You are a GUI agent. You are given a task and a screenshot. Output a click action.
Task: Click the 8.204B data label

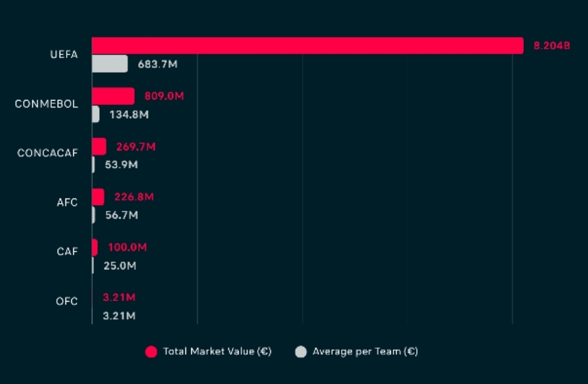[552, 46]
